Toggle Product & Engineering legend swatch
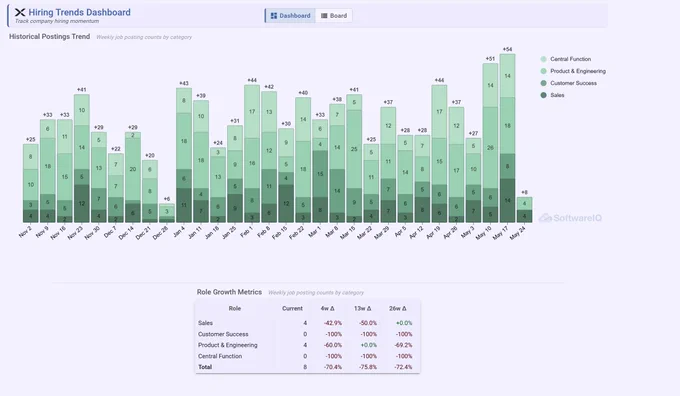Viewport: 680px width, 396px height. pos(543,71)
